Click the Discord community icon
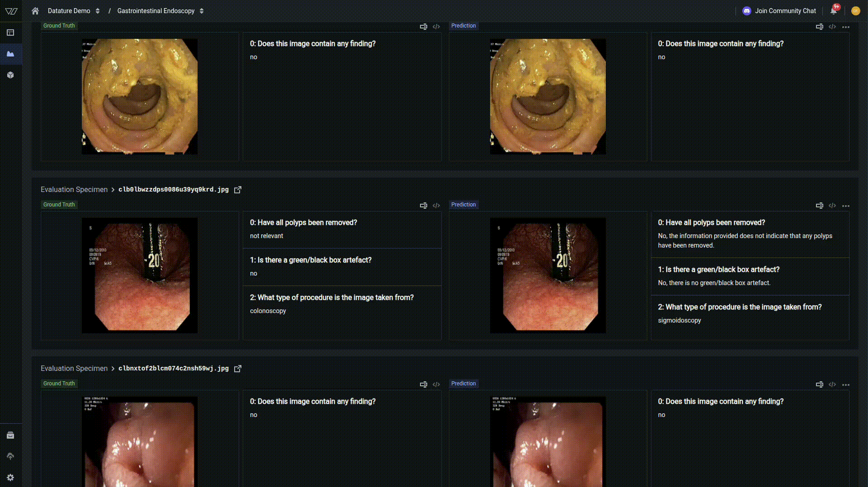The height and width of the screenshot is (487, 868). point(747,11)
